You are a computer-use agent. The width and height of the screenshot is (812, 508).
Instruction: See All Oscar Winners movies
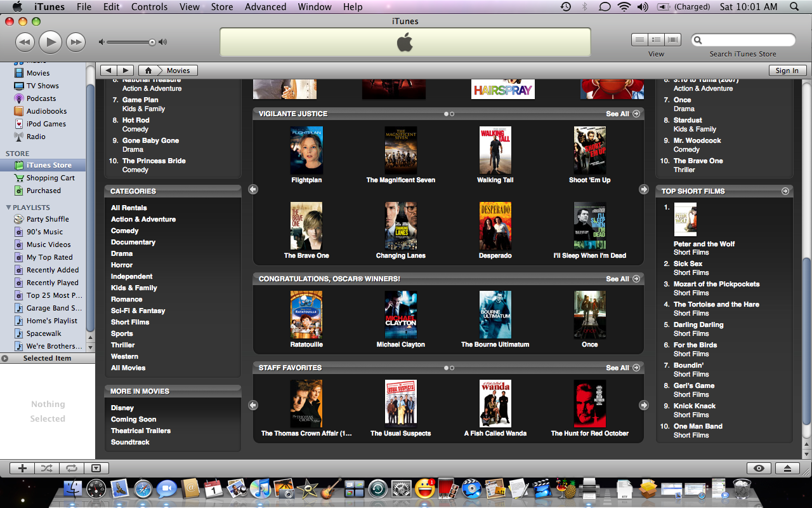click(x=623, y=279)
